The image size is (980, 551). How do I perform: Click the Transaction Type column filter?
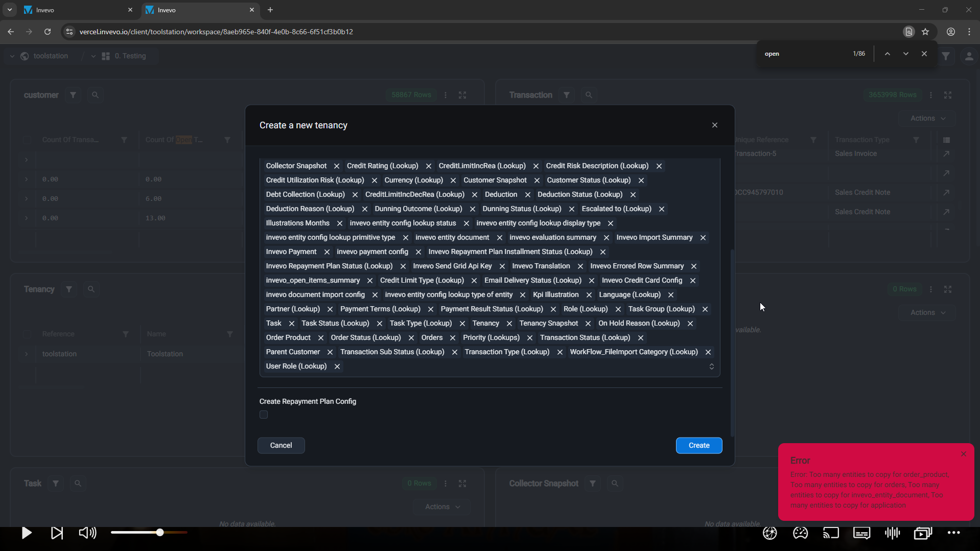pyautogui.click(x=916, y=140)
